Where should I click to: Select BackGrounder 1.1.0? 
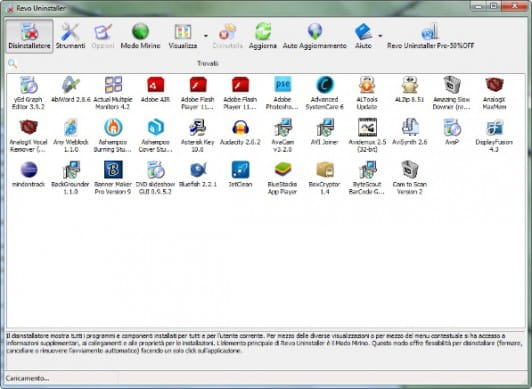(71, 178)
